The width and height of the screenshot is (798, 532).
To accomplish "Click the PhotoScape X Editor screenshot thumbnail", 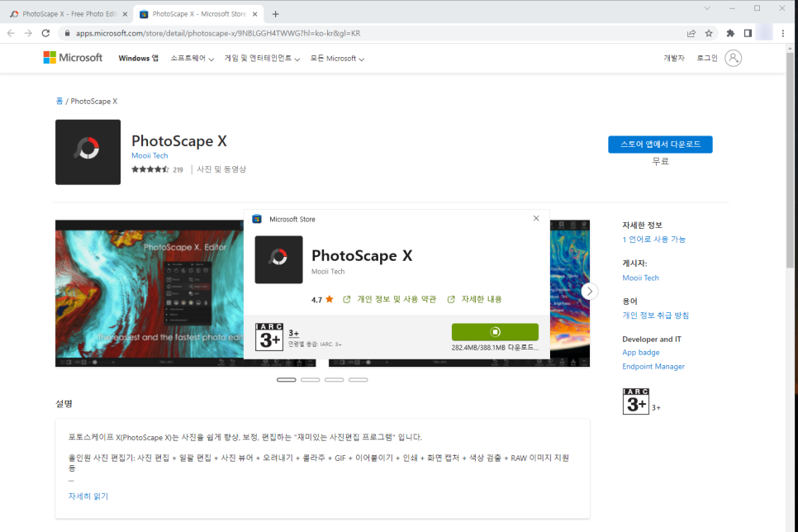I will [x=150, y=293].
